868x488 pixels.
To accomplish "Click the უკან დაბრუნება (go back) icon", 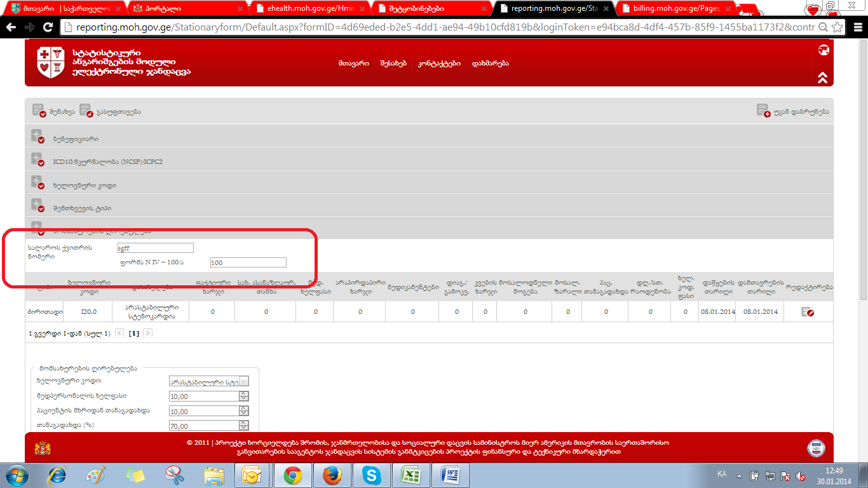I will (x=763, y=111).
